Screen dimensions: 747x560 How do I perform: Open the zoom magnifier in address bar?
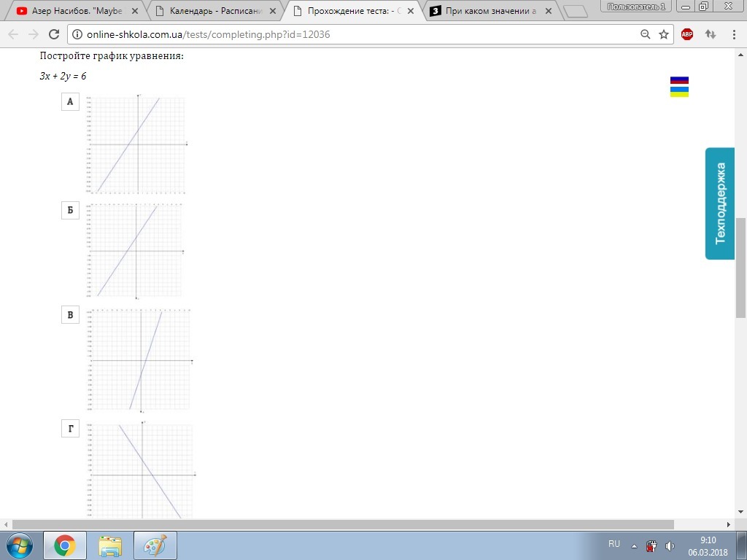645,34
